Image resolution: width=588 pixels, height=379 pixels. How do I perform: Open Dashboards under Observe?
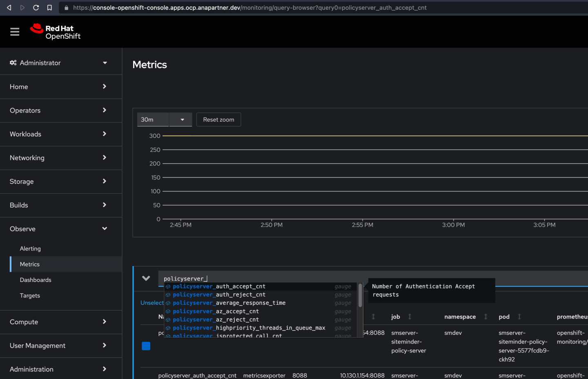(x=36, y=279)
